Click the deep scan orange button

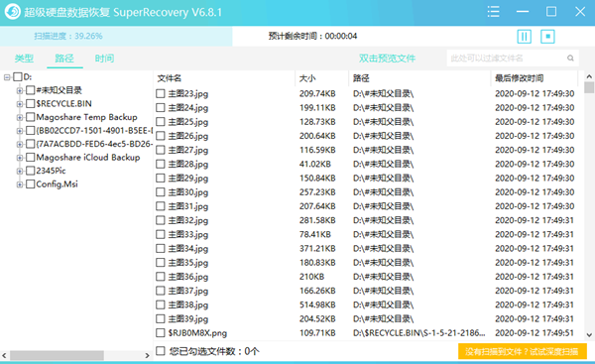(523, 351)
